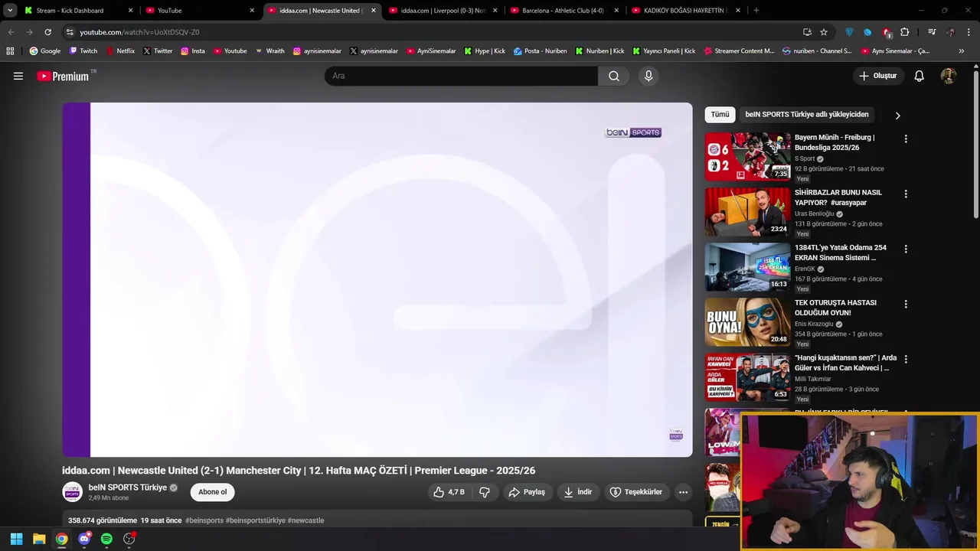The height and width of the screenshot is (551, 980).
Task: Click the page vertical scrollbar
Action: coord(976,144)
